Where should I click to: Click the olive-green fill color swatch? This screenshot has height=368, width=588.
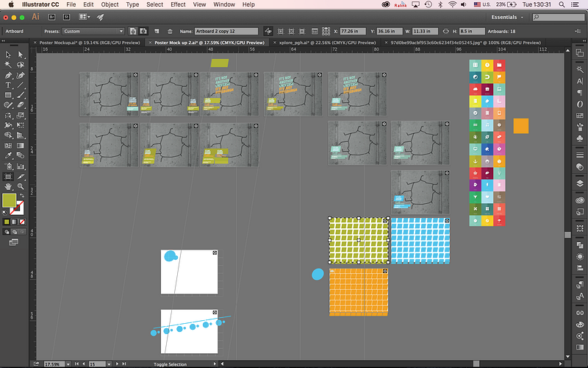point(9,200)
